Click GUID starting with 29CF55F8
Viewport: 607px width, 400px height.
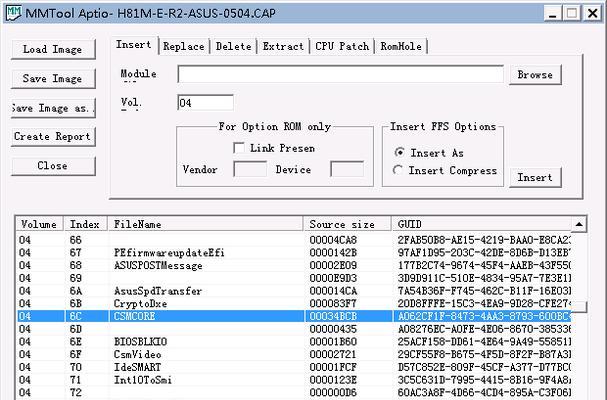click(x=484, y=354)
